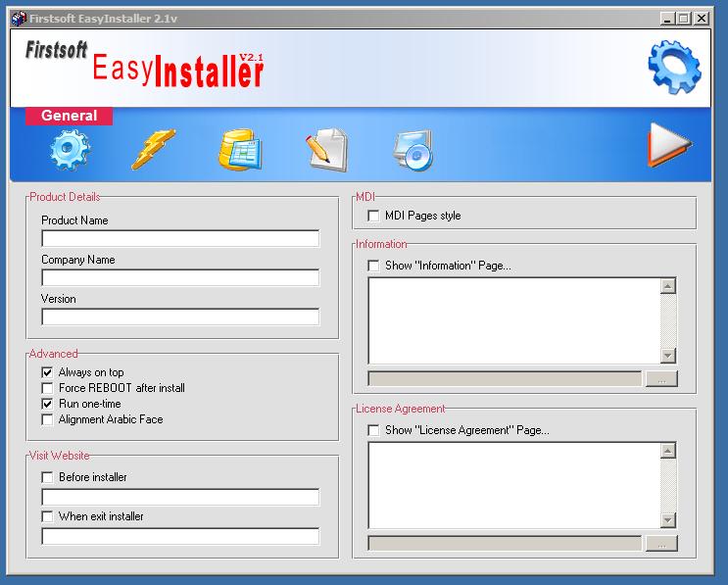Toggle Show "Information" Page checkbox
Screen dimensions: 728x585
[373, 266]
